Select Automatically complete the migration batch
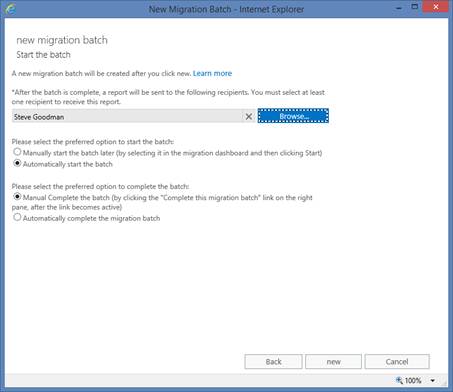This screenshot has width=453, height=392. click(17, 217)
